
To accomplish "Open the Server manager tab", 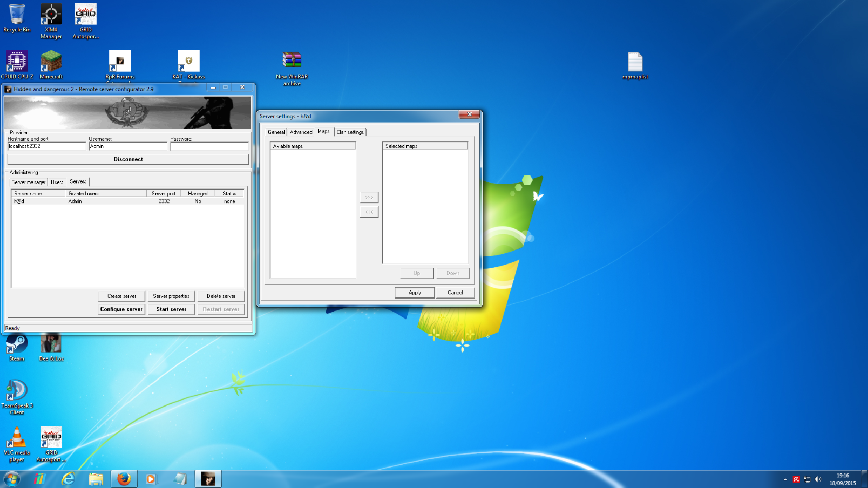I will point(28,182).
